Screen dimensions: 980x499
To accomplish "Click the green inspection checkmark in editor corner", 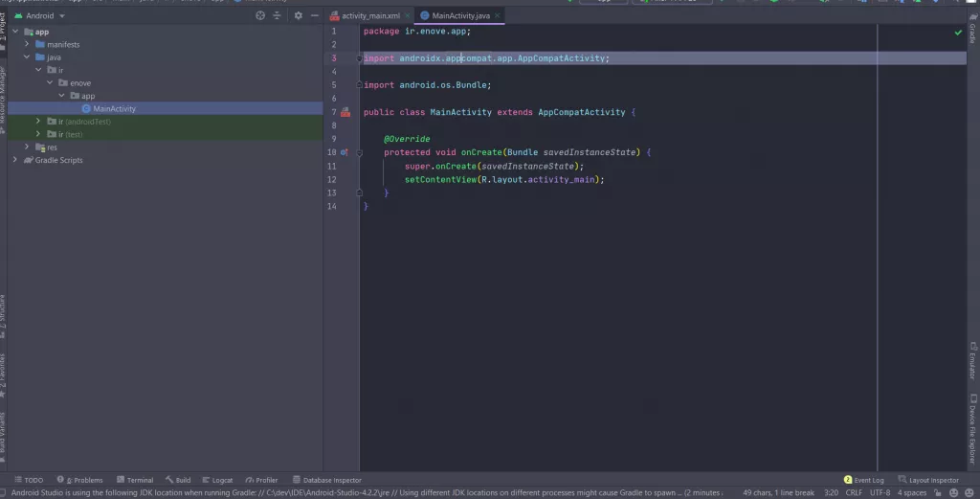I will (958, 33).
